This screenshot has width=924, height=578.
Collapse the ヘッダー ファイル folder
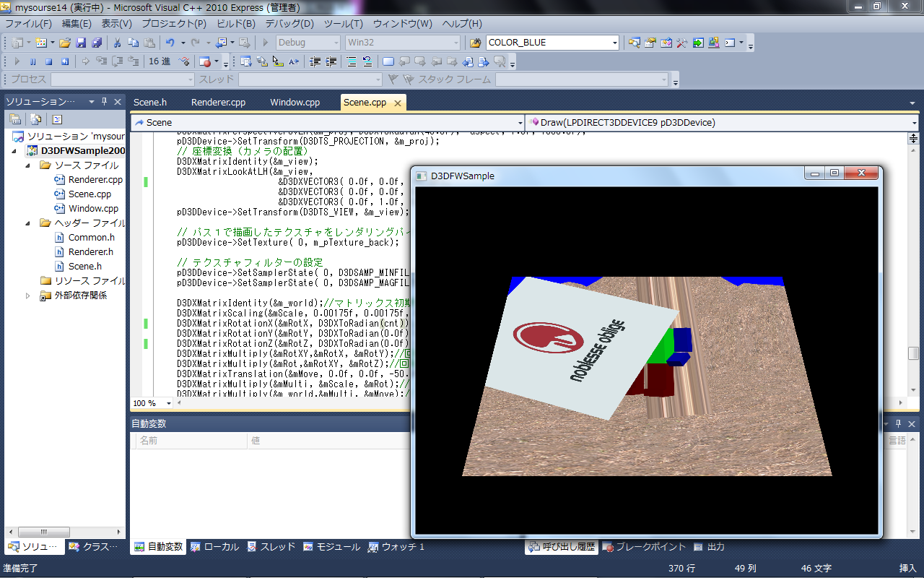tap(28, 223)
